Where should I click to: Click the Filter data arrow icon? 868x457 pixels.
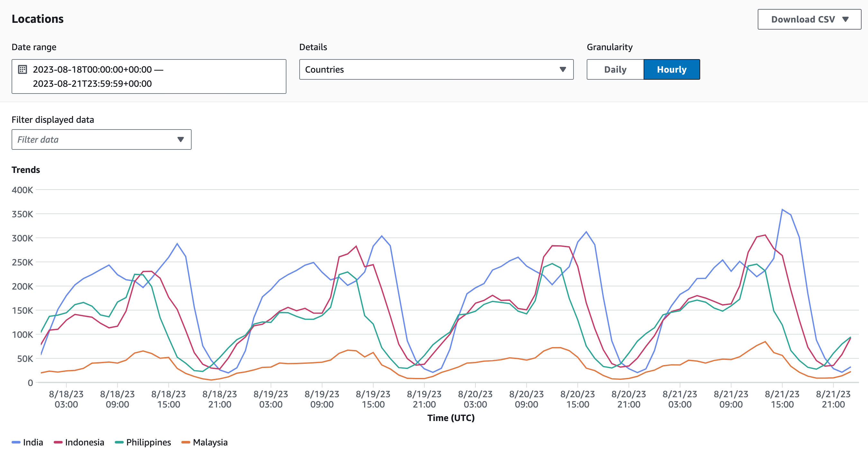point(181,139)
